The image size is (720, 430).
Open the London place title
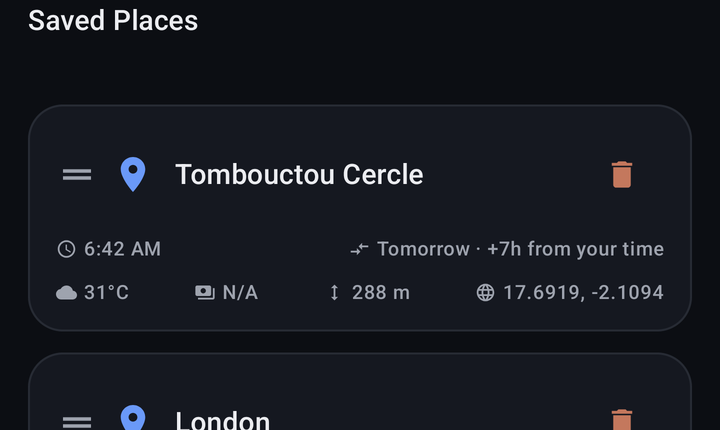[x=223, y=421]
